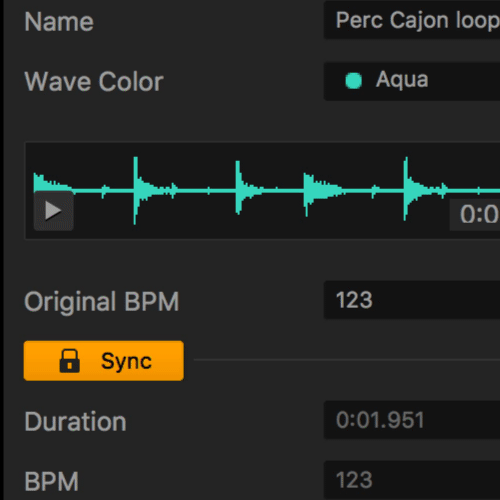Click the fifth transient peak in waveform

[x=406, y=189]
